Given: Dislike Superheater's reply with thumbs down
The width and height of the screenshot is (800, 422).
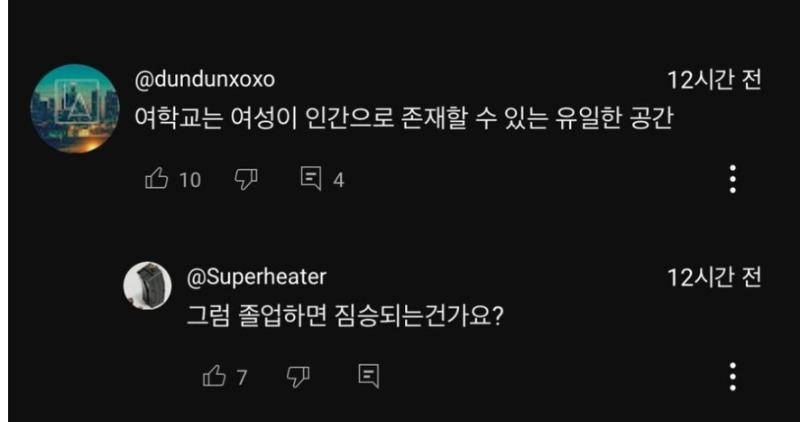Looking at the screenshot, I should click(x=298, y=376).
